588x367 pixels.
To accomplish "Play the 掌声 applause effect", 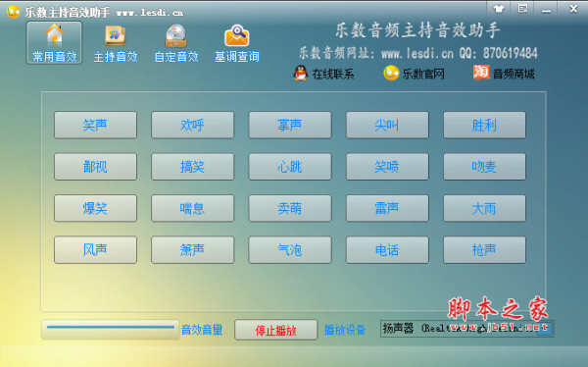I will [x=290, y=125].
